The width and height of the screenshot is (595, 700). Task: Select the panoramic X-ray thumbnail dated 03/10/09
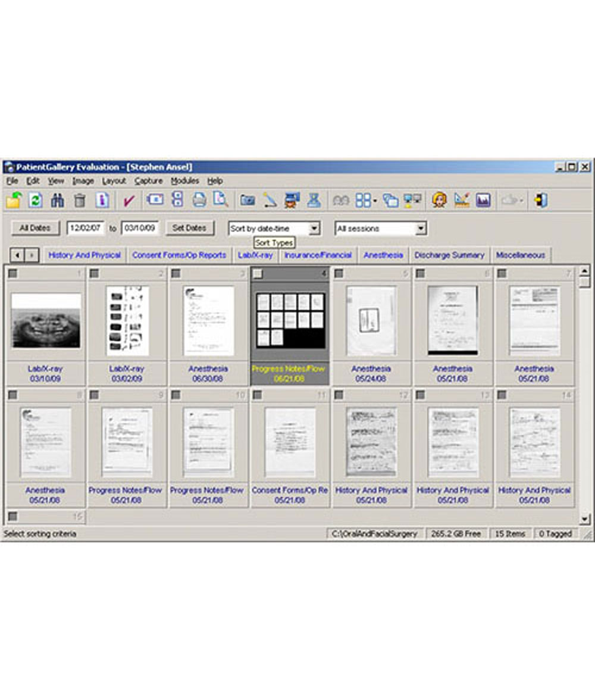click(x=46, y=320)
